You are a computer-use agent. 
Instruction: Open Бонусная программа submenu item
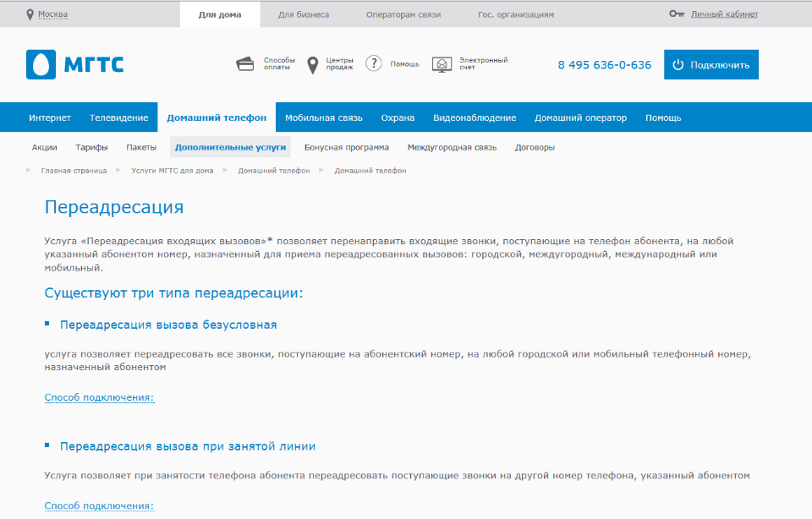click(x=347, y=147)
